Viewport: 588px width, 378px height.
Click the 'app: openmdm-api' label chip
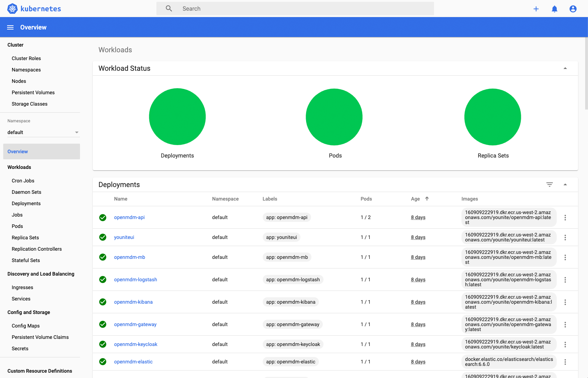(x=287, y=217)
